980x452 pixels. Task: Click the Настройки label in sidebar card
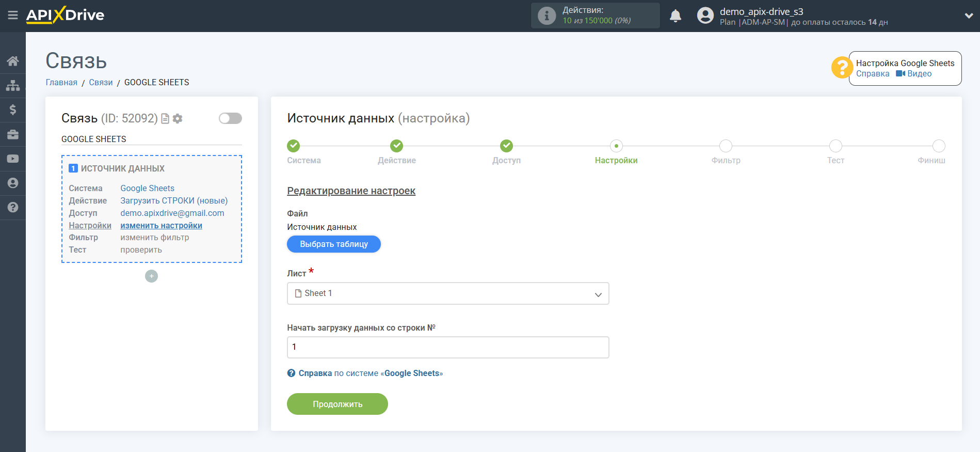click(x=90, y=225)
